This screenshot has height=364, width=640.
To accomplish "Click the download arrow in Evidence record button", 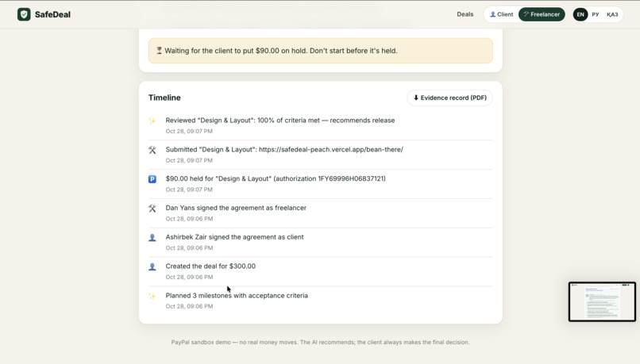I will click(x=416, y=98).
